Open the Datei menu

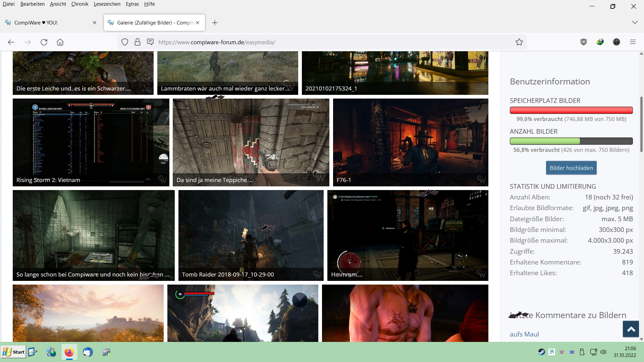tap(8, 4)
